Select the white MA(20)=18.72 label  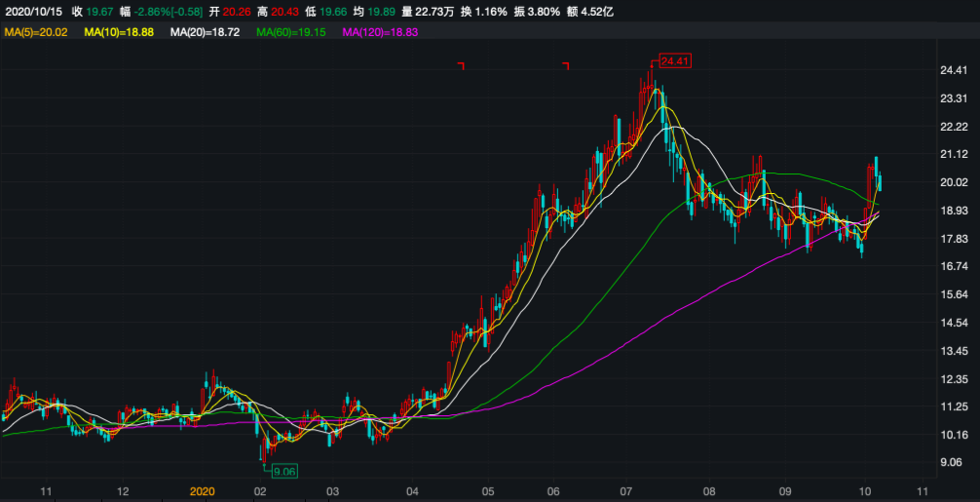click(x=205, y=31)
